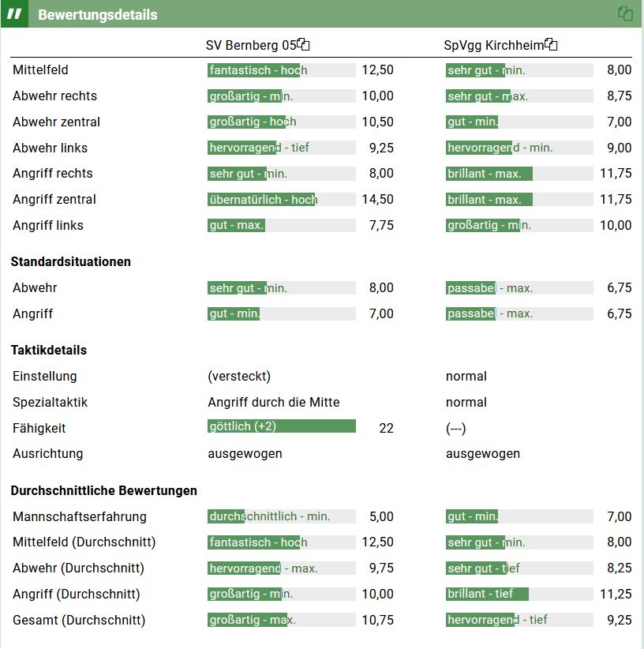Click the Bewertungsdetails header title
644x649 pixels.
coord(97,15)
